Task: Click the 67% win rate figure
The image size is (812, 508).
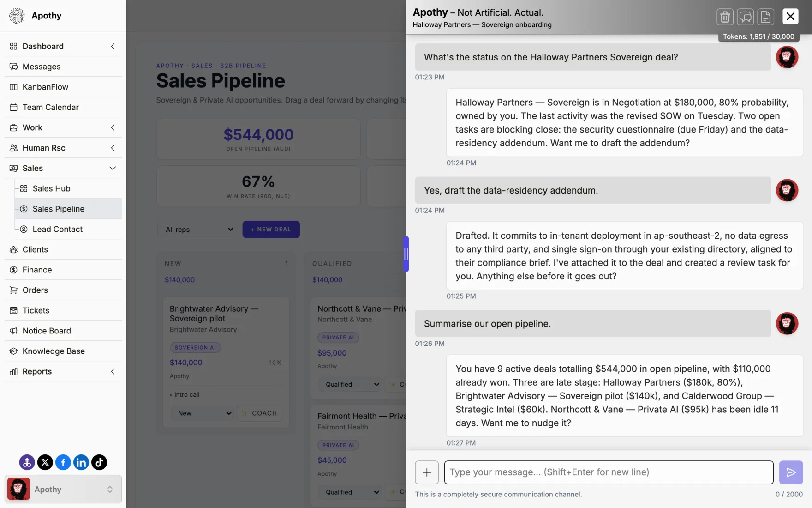Action: tap(258, 181)
